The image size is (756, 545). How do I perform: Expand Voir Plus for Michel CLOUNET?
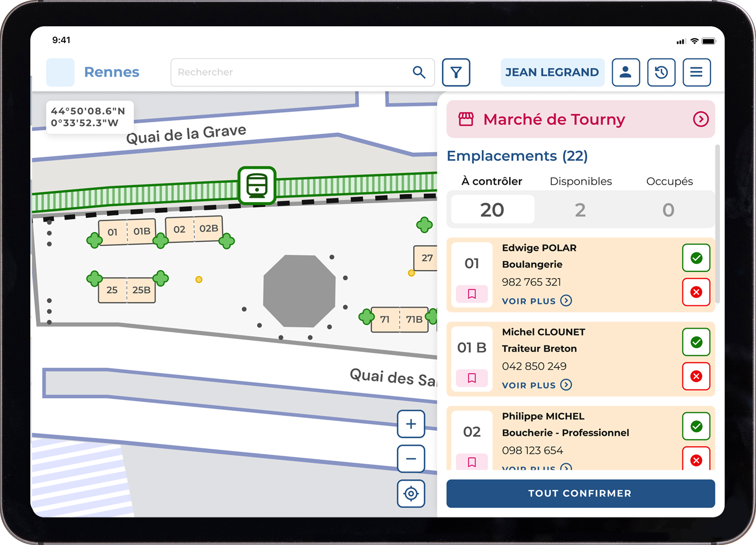point(537,385)
